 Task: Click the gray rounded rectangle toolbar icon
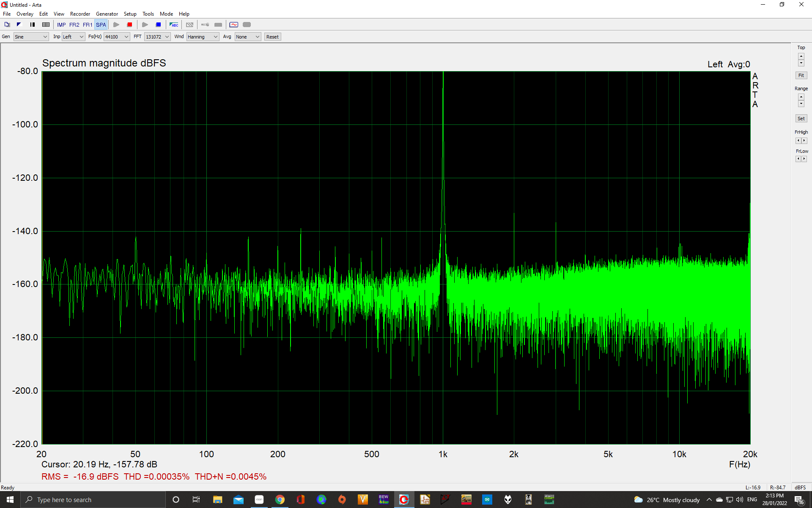(247, 25)
